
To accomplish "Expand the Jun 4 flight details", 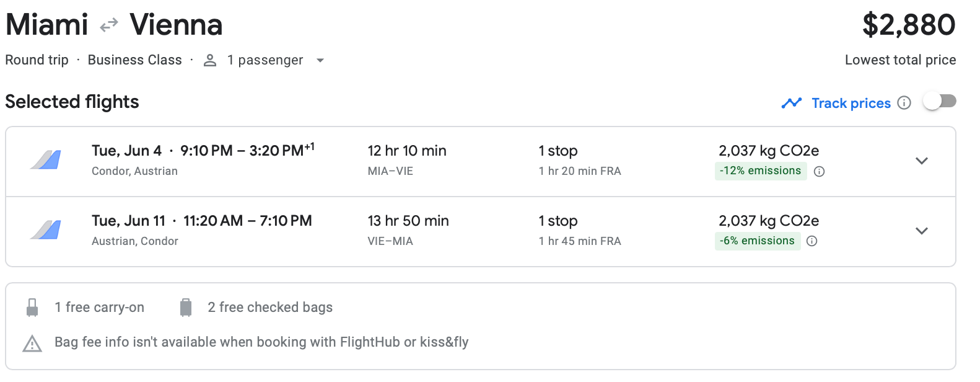I will [922, 161].
